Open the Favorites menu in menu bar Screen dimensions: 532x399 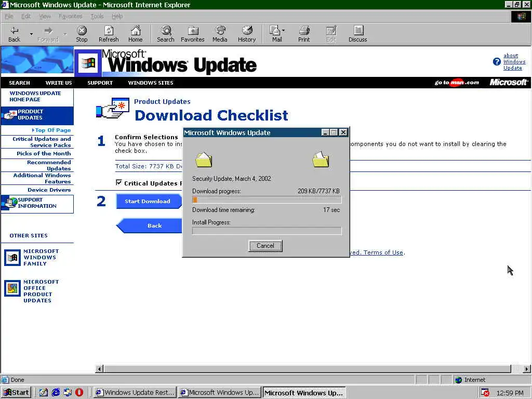(70, 16)
